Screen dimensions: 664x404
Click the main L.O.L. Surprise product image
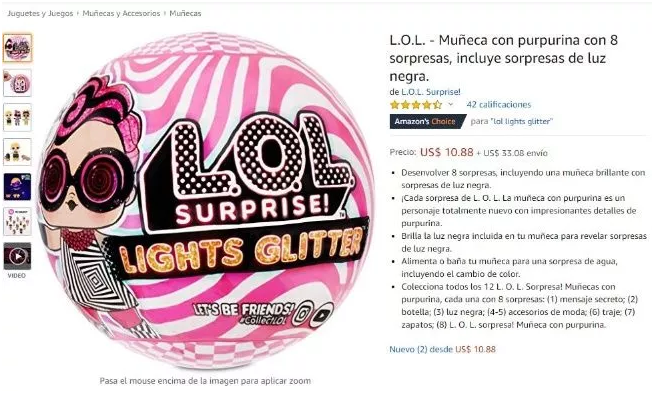click(207, 199)
